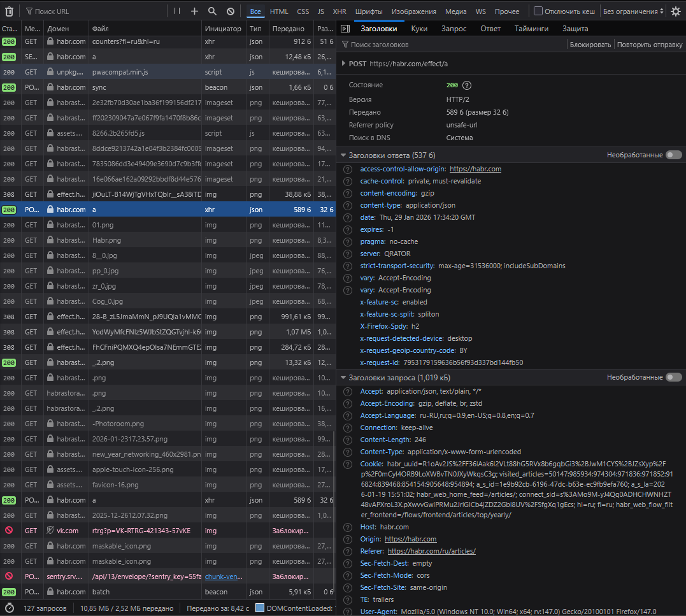
Task: Select the sync beacon request row
Action: [x=168, y=87]
